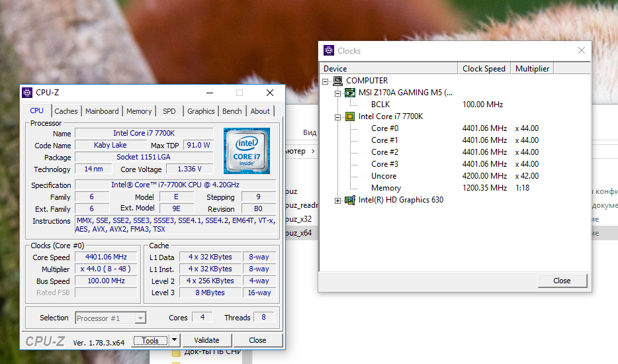Viewport: 618px width, 364px height.
Task: Click the Clock Speed column header
Action: point(484,69)
